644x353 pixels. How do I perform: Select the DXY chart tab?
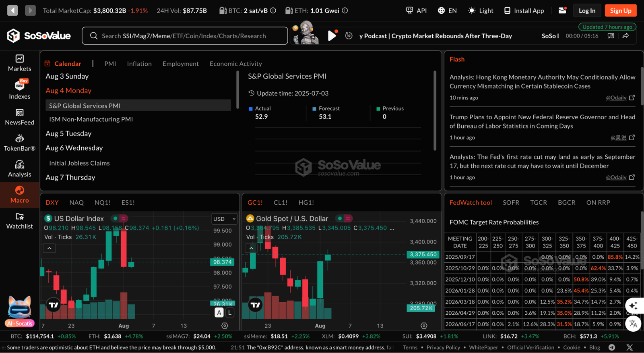[x=52, y=202]
